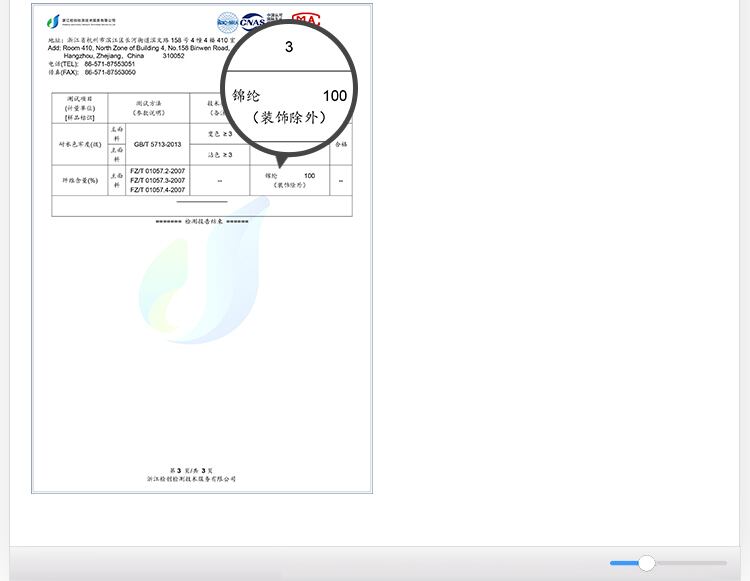This screenshot has height=581, width=750.
Task: Click the unfilled grey part of the zoom slider track
Action: point(691,563)
